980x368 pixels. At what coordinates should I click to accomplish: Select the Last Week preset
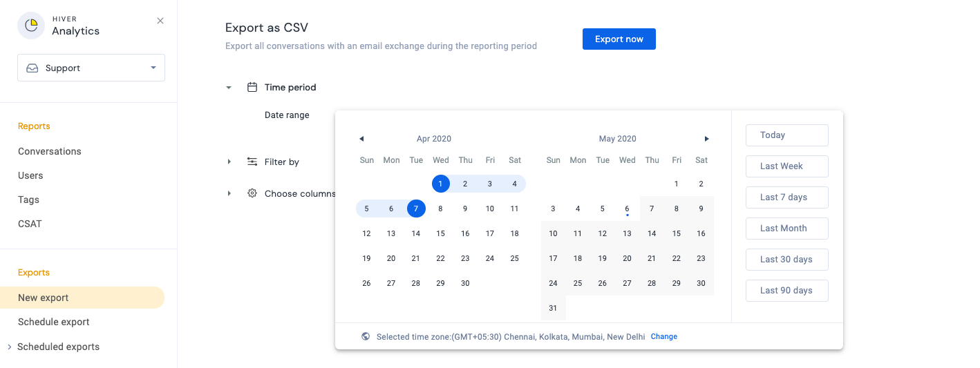pyautogui.click(x=787, y=166)
